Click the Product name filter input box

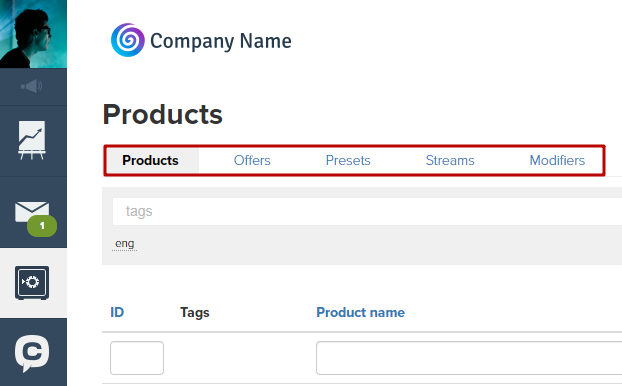pyautogui.click(x=469, y=358)
